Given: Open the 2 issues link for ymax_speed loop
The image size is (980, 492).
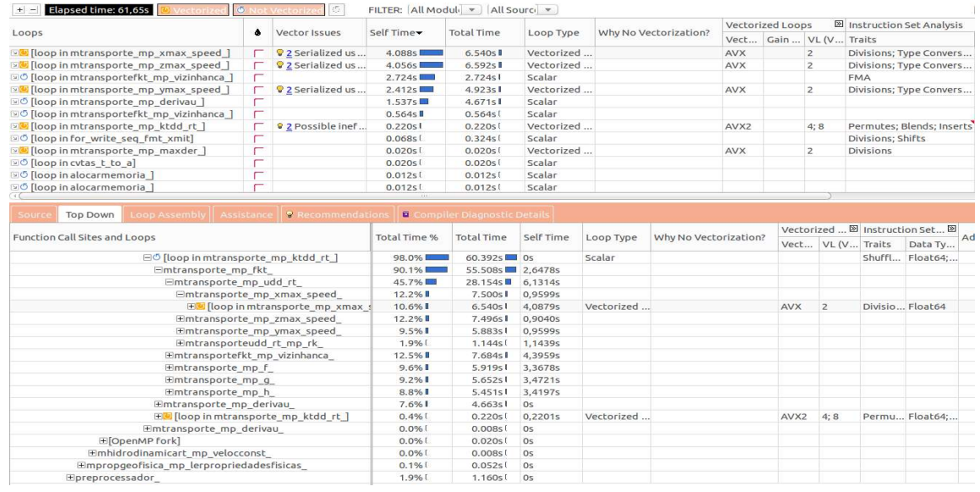Looking at the screenshot, I should [288, 89].
